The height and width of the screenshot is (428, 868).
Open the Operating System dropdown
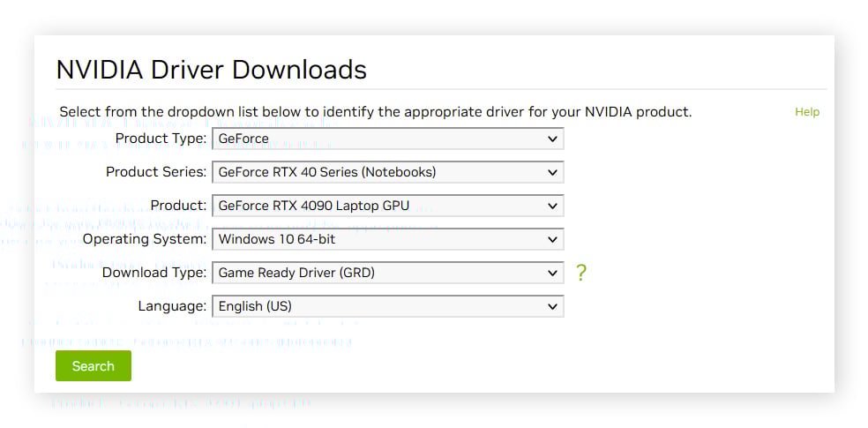pyautogui.click(x=387, y=239)
